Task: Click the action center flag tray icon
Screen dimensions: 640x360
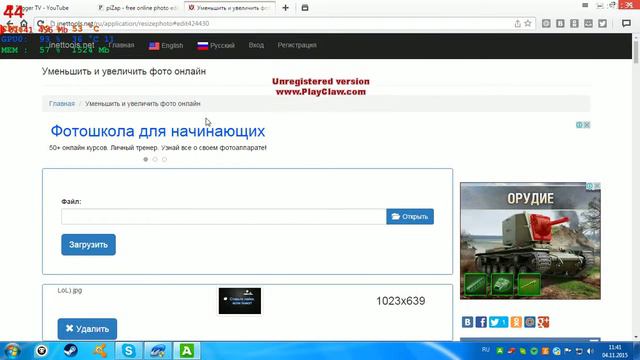Action: (x=568, y=351)
